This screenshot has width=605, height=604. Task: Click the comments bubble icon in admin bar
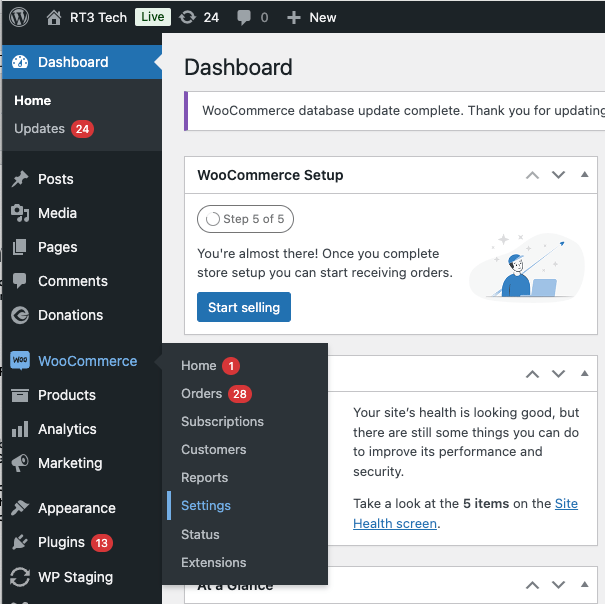click(244, 17)
